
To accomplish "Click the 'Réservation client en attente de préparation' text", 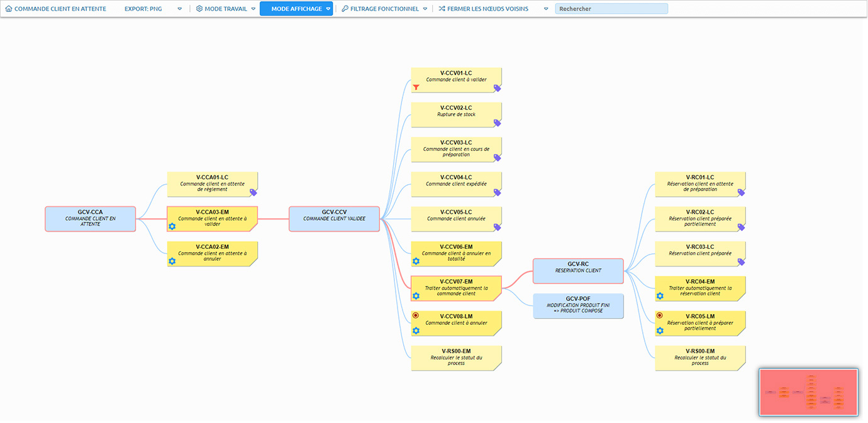I will pyautogui.click(x=700, y=187).
